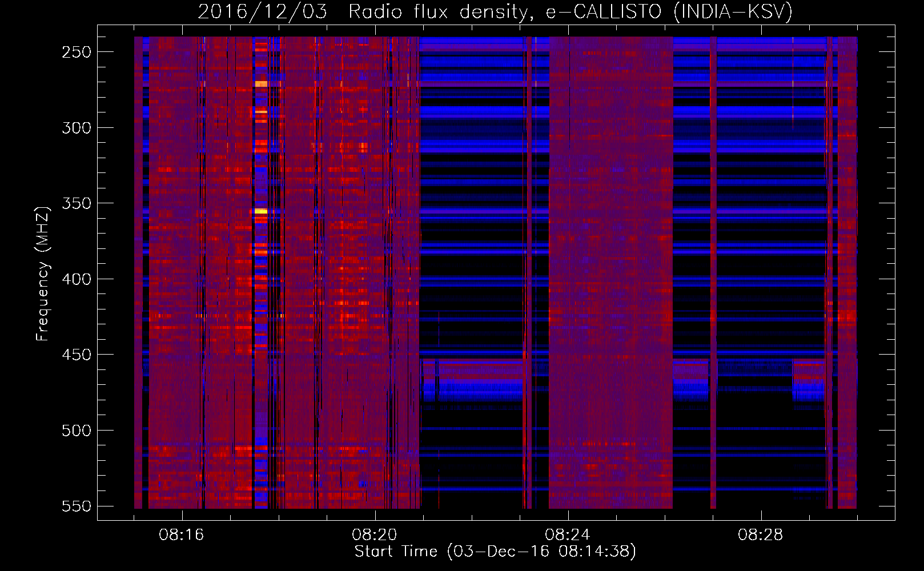Click the 08:16 time tick label
Viewport: 924px width, 571px height.
click(182, 535)
